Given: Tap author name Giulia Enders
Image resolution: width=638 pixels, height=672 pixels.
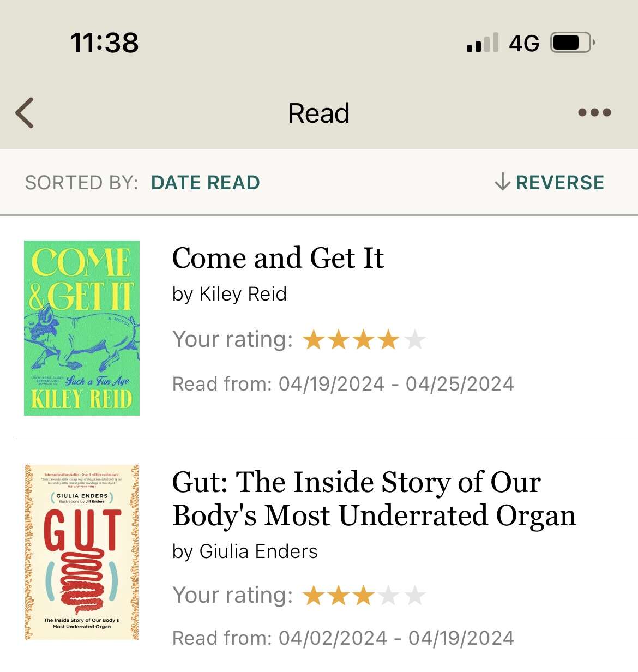Looking at the screenshot, I should coord(258,551).
